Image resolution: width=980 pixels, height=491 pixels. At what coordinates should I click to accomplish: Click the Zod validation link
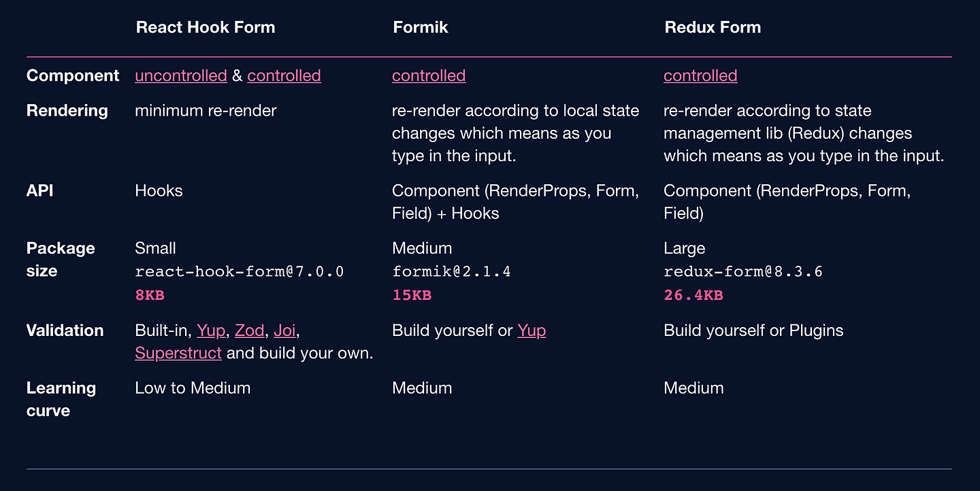click(x=250, y=331)
